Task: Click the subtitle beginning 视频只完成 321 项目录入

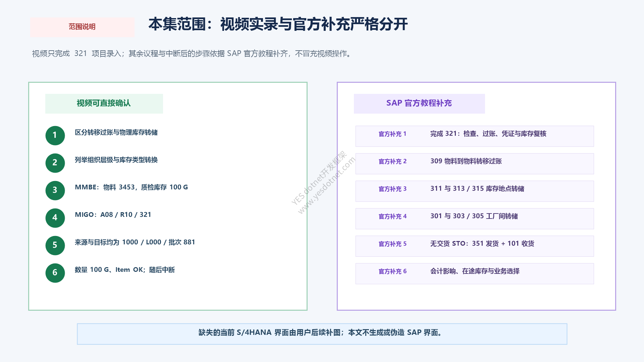Action: point(192,54)
